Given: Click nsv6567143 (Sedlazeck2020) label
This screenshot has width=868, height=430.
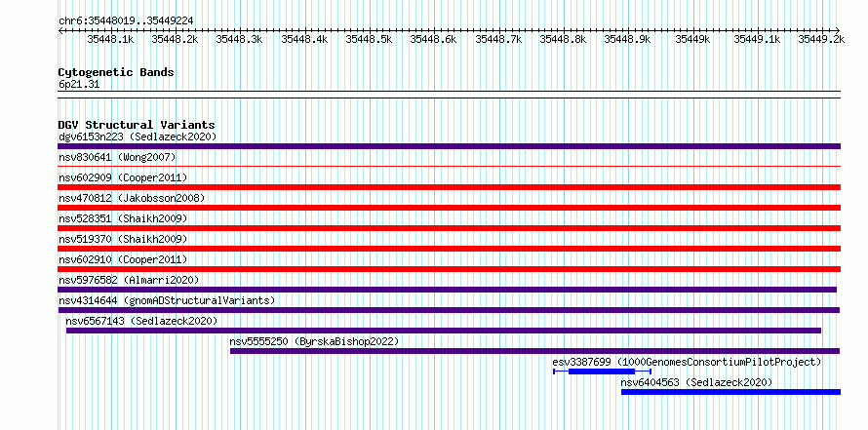Looking at the screenshot, I should (x=141, y=321).
